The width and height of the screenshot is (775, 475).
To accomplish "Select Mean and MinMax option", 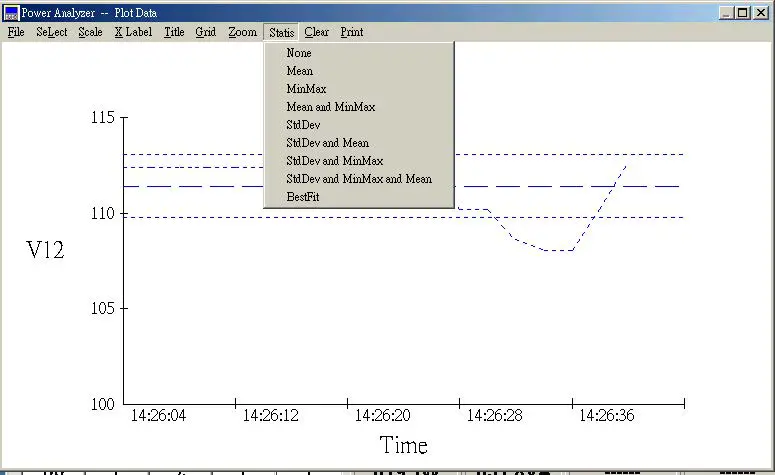I will (x=359, y=107).
